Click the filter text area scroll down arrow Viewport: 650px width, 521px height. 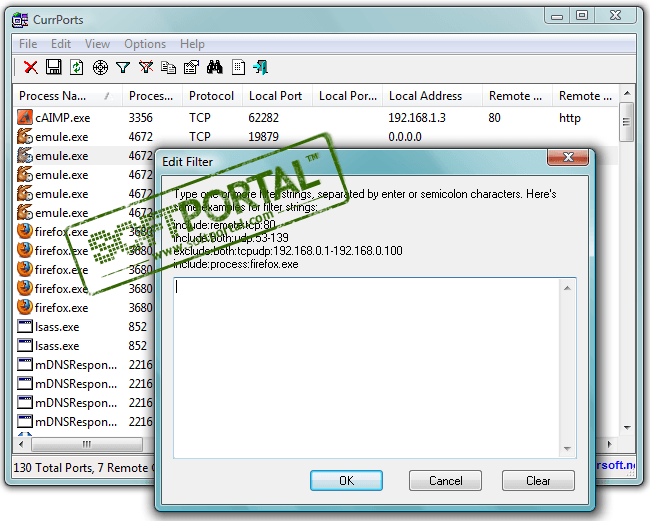point(568,448)
